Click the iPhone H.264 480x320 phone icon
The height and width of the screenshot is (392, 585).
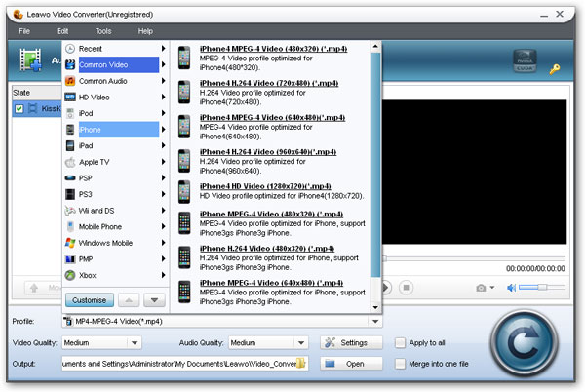pyautogui.click(x=184, y=257)
